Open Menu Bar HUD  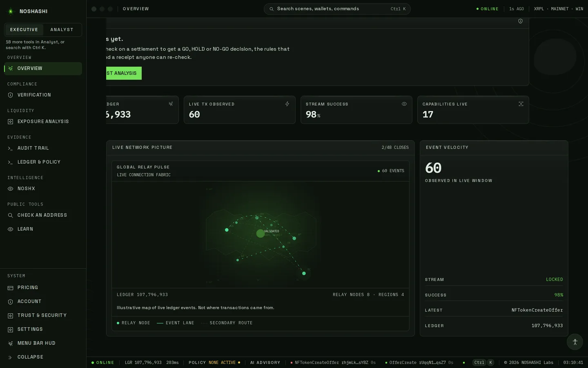point(43,343)
